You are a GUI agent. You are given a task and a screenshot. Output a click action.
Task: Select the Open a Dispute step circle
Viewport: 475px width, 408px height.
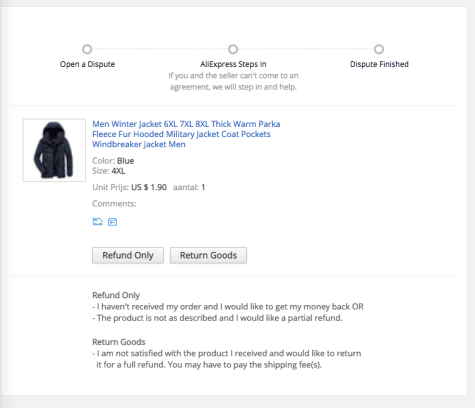click(x=87, y=49)
